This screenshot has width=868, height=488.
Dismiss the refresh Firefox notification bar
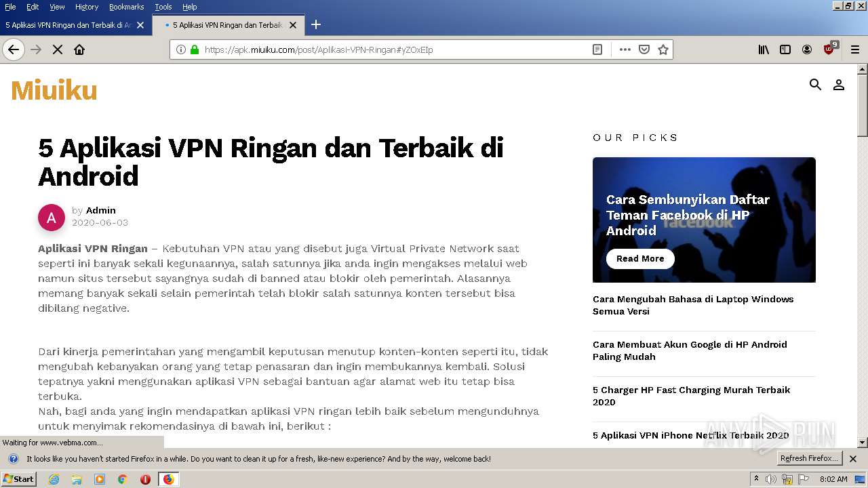(853, 459)
